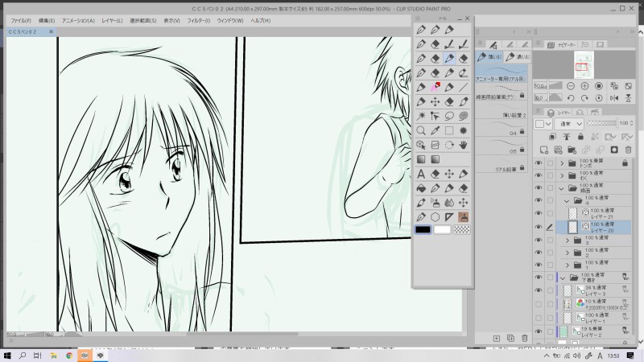
Task: Select the first gradient tool square
Action: point(421,159)
